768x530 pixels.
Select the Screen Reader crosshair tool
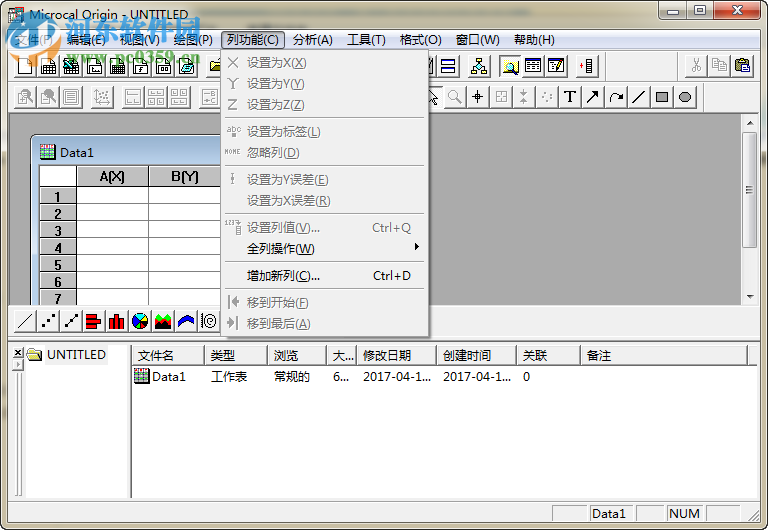(x=478, y=97)
